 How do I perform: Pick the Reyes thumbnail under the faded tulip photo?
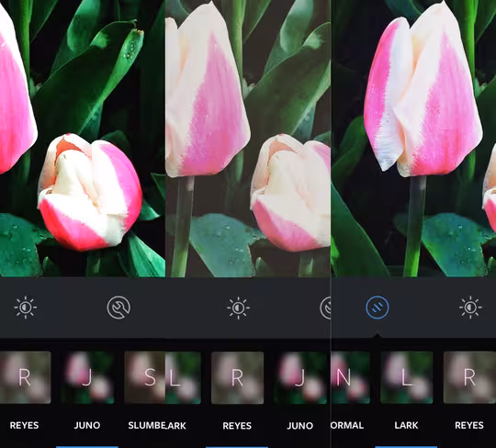(x=237, y=377)
